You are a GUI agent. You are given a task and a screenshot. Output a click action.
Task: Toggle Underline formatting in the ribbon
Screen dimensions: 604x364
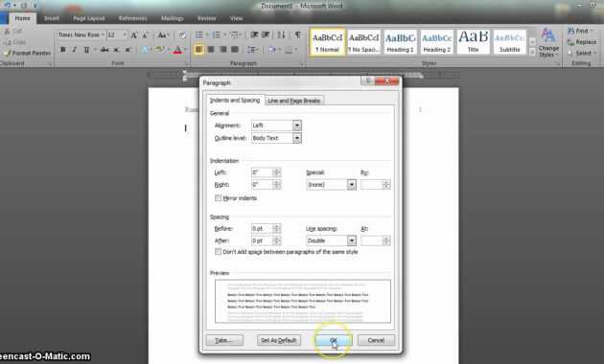pos(86,50)
